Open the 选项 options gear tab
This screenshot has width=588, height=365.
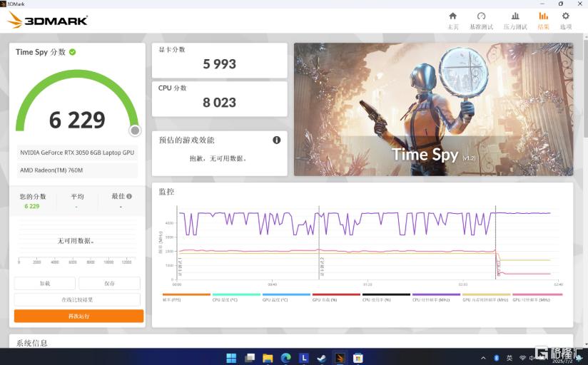click(x=565, y=21)
